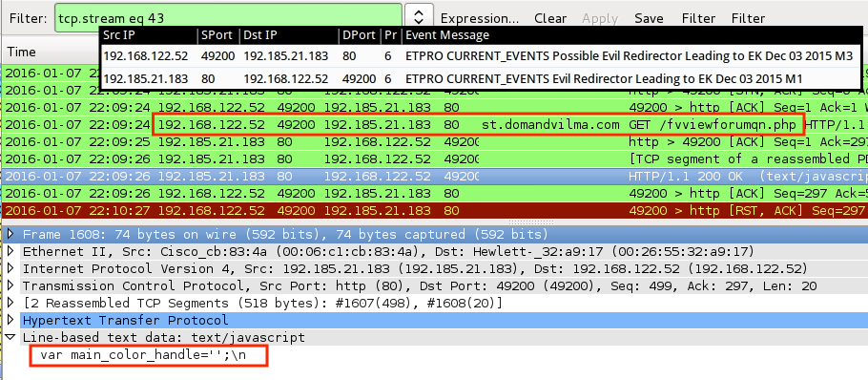Click the greyed-out Apply filter button

(600, 18)
